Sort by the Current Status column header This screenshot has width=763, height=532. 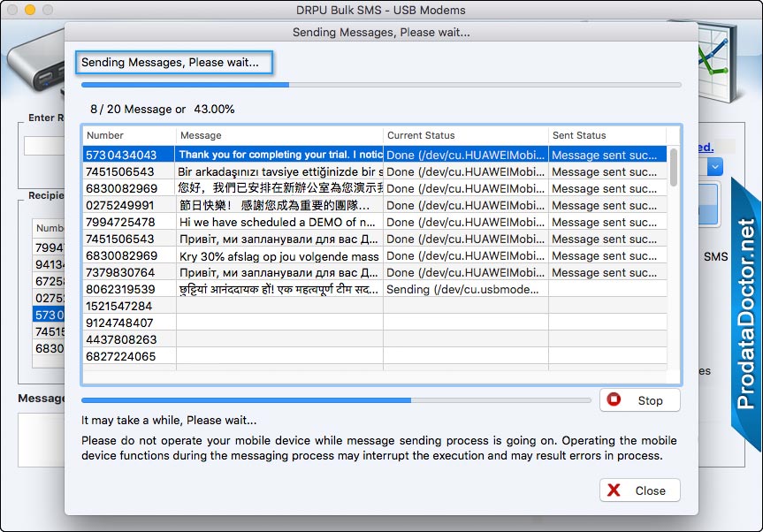click(466, 135)
